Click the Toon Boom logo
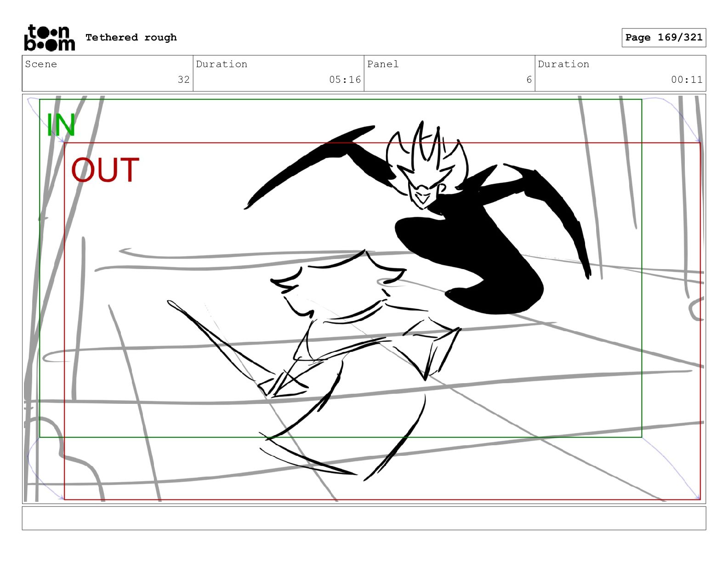This screenshot has width=728, height=563. (x=49, y=38)
